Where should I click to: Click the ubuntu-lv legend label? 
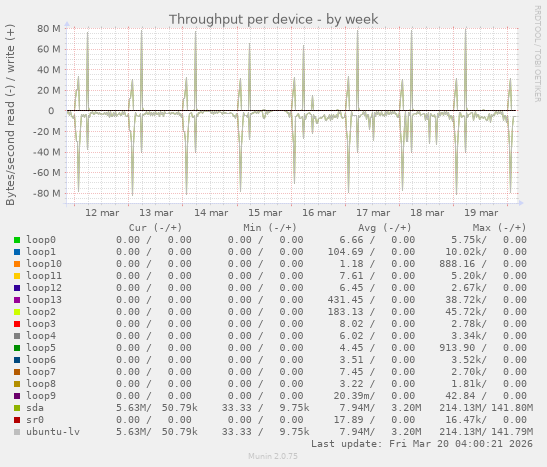point(53,431)
